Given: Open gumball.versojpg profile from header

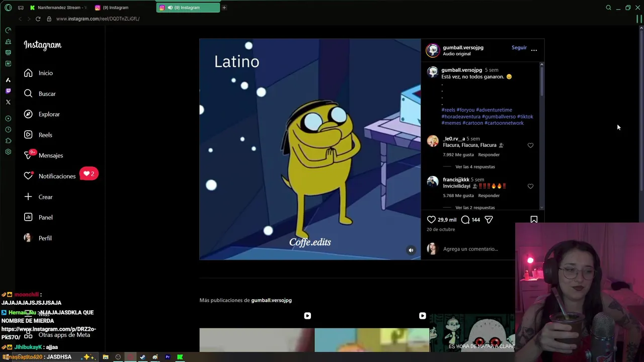Looking at the screenshot, I should (463, 47).
